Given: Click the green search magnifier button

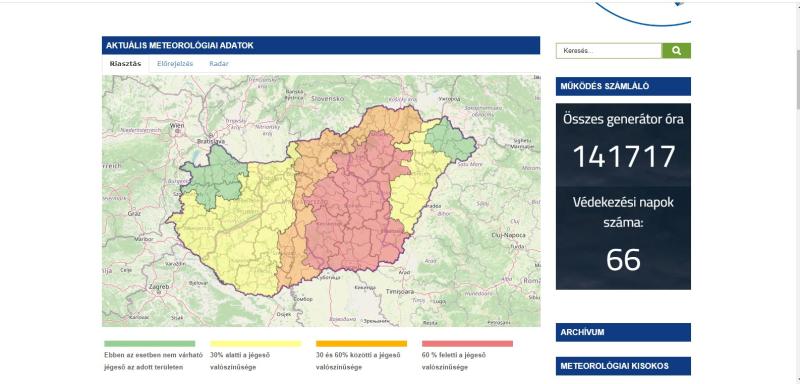Looking at the screenshot, I should coord(676,50).
